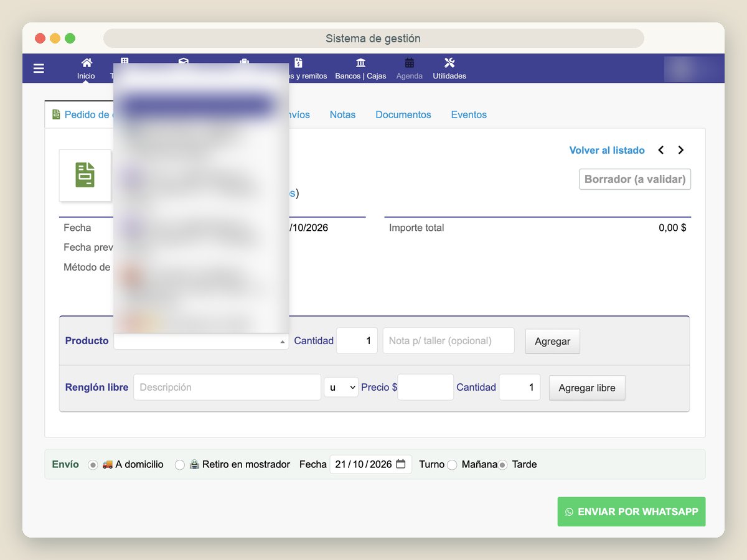Choose Tarde shift
This screenshot has height=560, width=747.
503,465
